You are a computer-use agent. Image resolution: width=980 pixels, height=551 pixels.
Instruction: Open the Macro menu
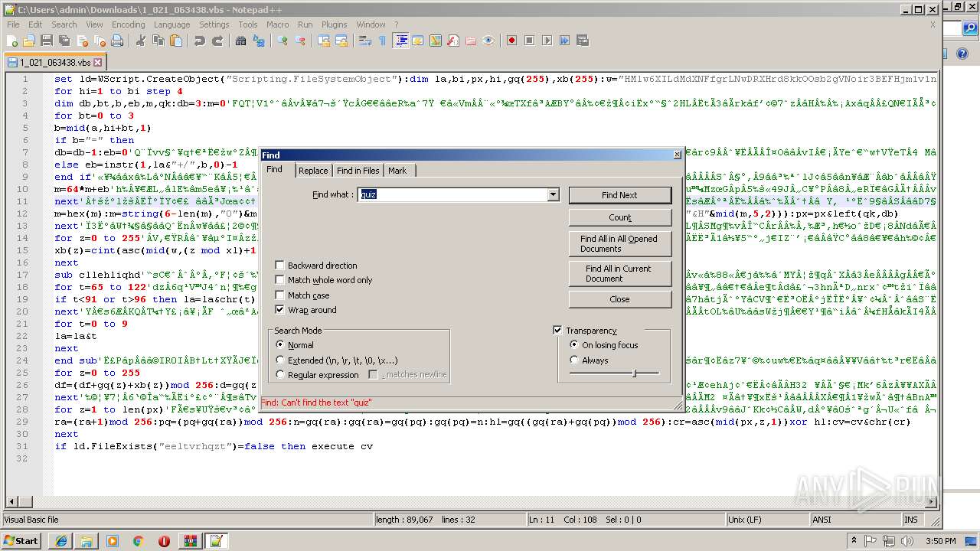click(277, 24)
